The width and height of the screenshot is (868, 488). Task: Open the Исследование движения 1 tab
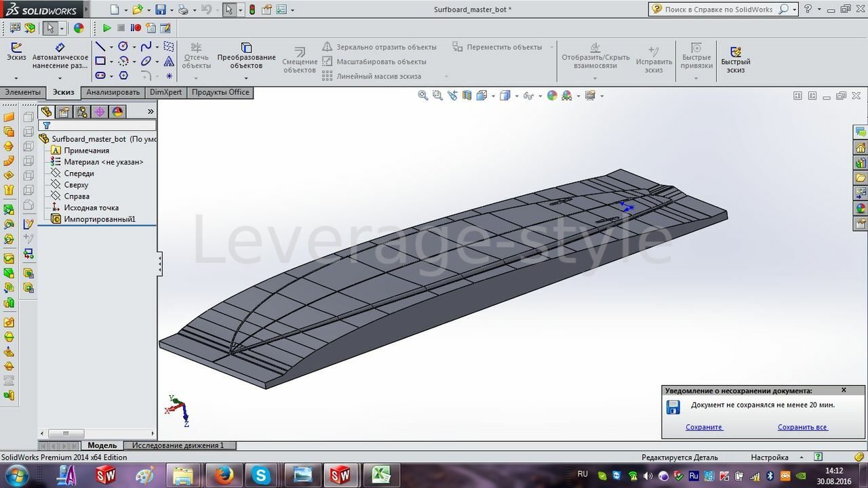[178, 445]
